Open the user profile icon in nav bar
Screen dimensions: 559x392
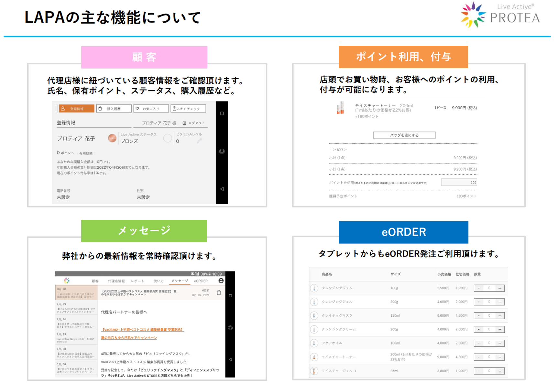coord(221,281)
